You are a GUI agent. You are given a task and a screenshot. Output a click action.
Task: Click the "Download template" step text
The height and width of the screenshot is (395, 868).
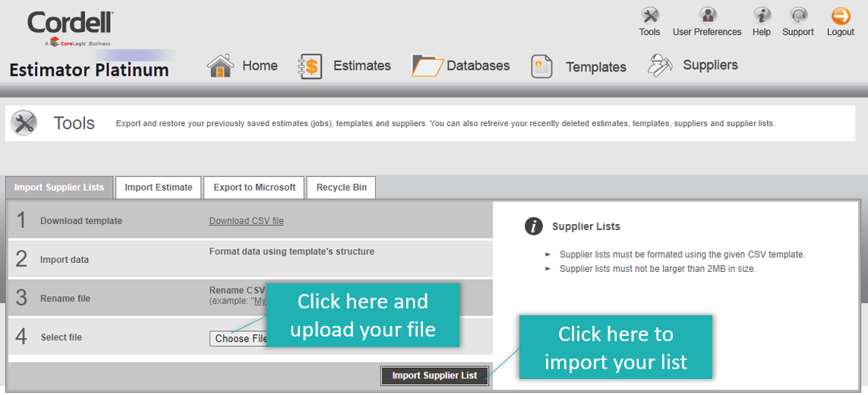click(81, 220)
